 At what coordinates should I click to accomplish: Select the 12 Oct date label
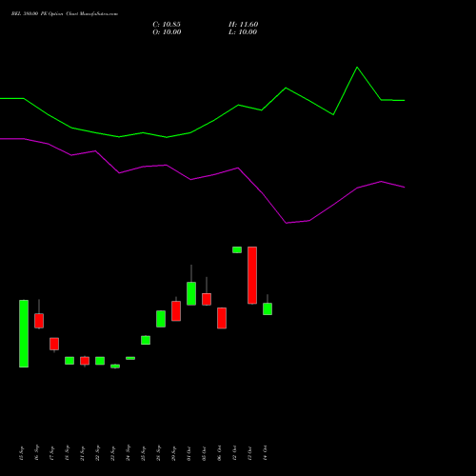pyautogui.click(x=234, y=453)
